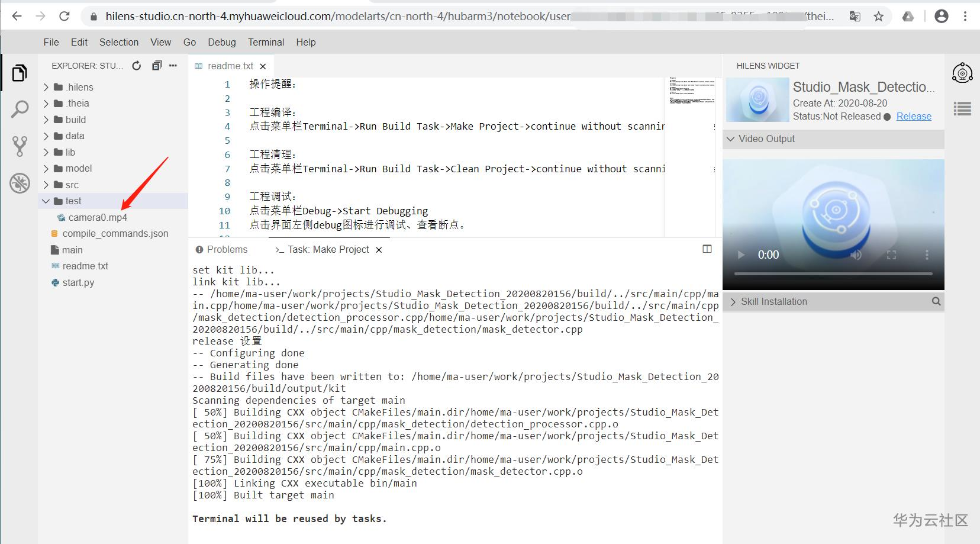This screenshot has height=544, width=980.
Task: Click the HILENS WIDGET panel header
Action: 768,66
